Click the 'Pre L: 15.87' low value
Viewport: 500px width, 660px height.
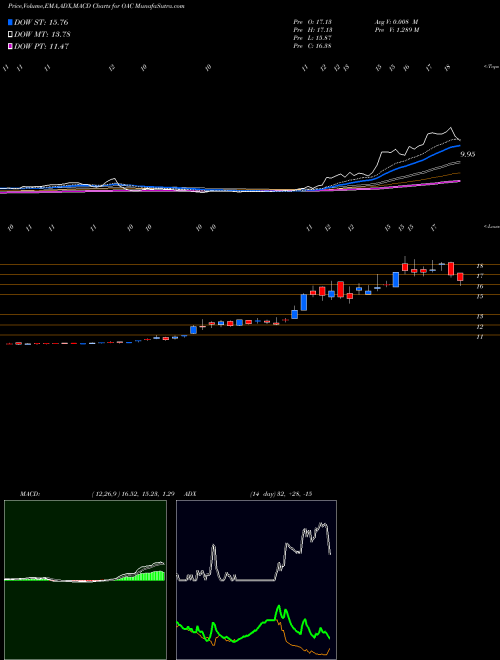312,38
